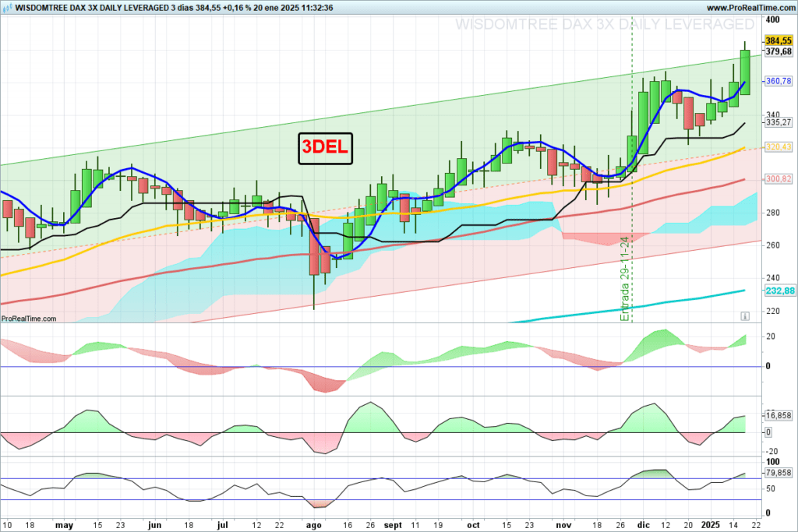Viewport: 798px width, 532px height.
Task: Click the -20 level on oscillator axis
Action: pos(772,452)
